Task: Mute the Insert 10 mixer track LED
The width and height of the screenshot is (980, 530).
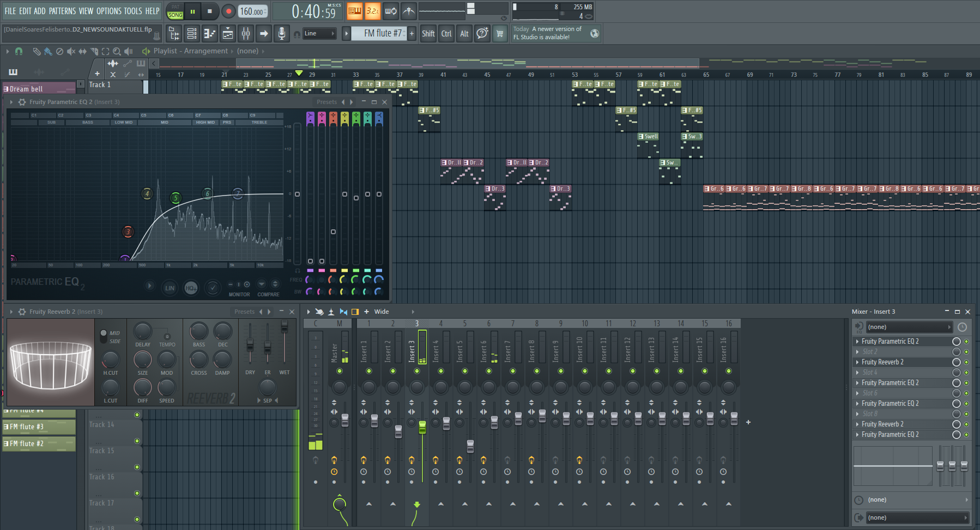Action: click(x=585, y=371)
